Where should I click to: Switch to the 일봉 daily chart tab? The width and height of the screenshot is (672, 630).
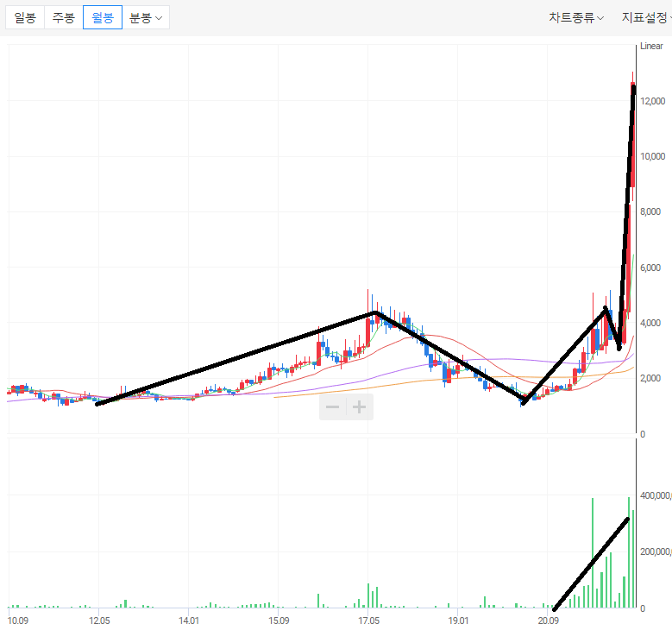click(x=25, y=17)
